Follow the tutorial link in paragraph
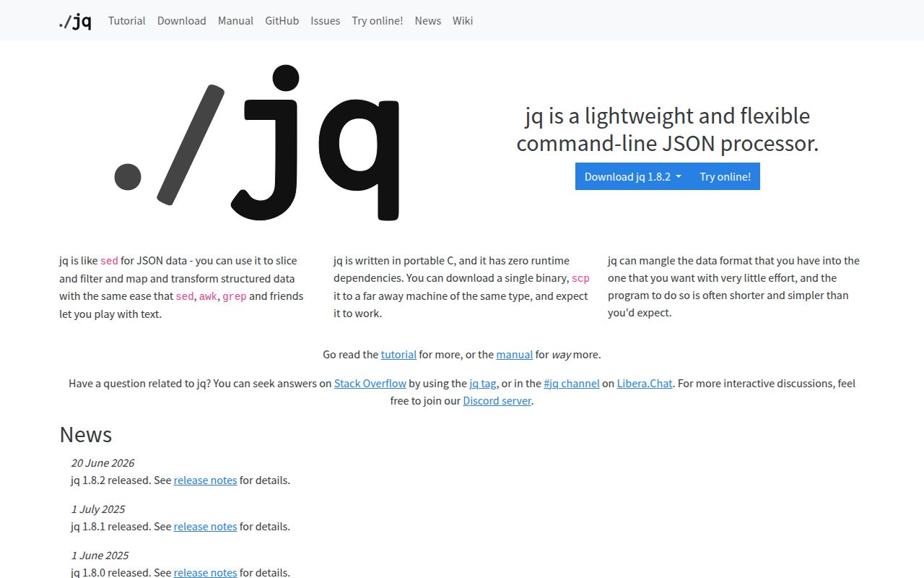Viewport: 924px width, 578px height. pyautogui.click(x=398, y=355)
